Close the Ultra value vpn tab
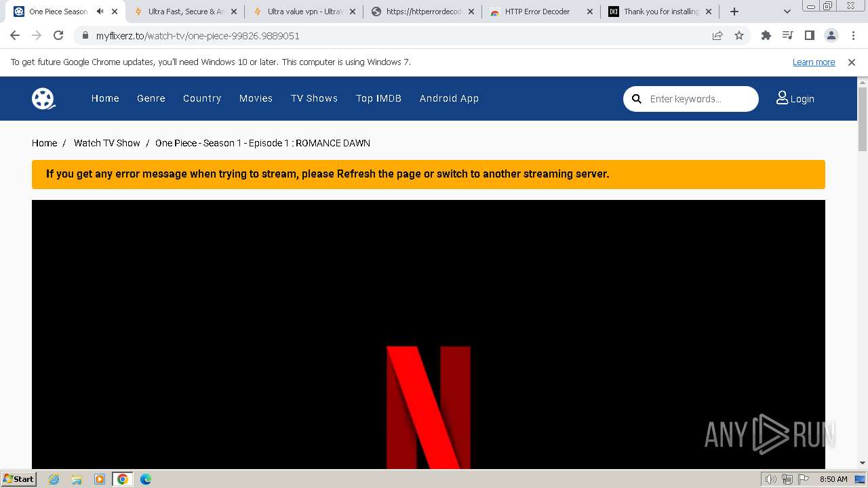 (352, 12)
